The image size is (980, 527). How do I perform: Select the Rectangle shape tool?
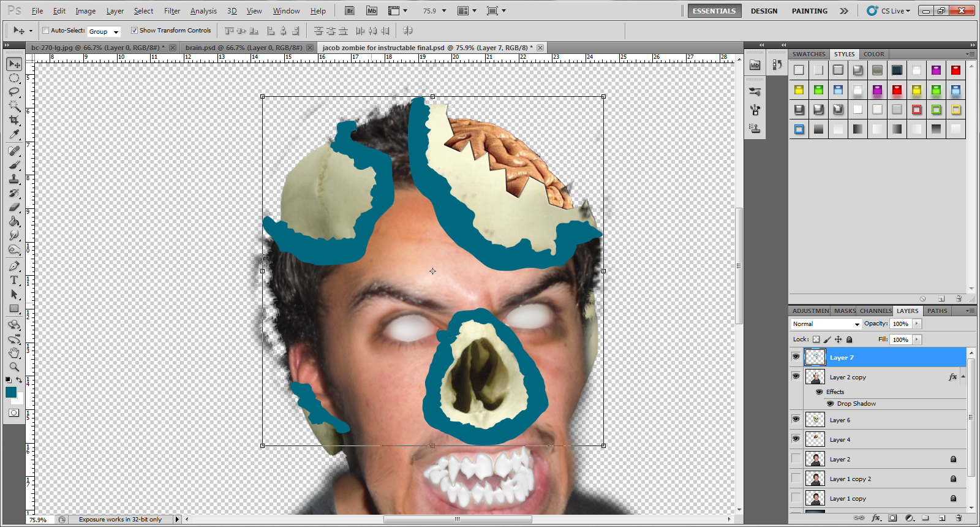[14, 308]
